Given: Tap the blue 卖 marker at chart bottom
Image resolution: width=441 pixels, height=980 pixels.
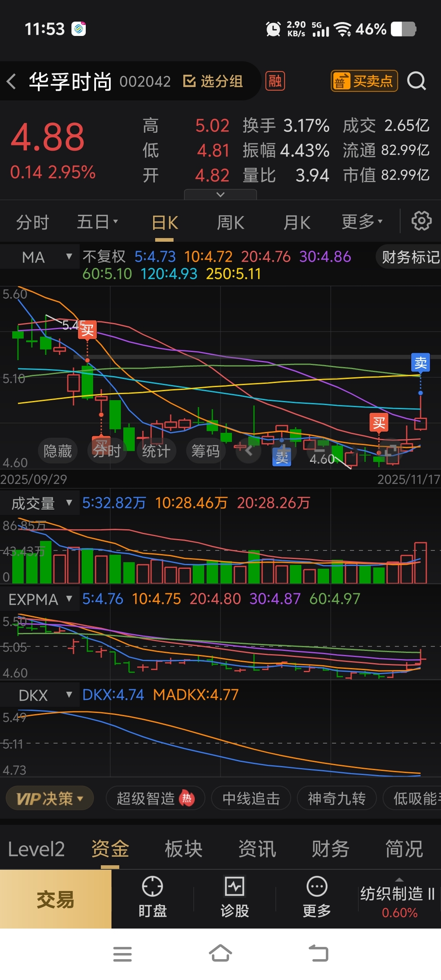Looking at the screenshot, I should pos(282,457).
